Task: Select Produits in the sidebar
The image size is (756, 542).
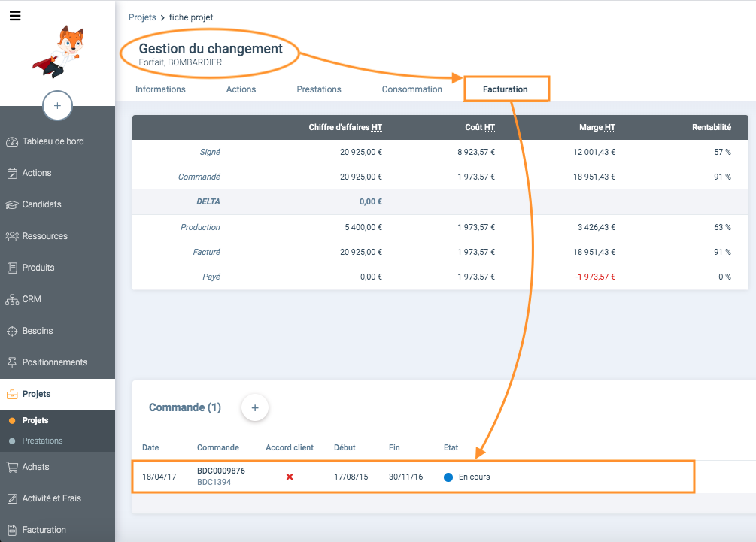Action: tap(38, 268)
